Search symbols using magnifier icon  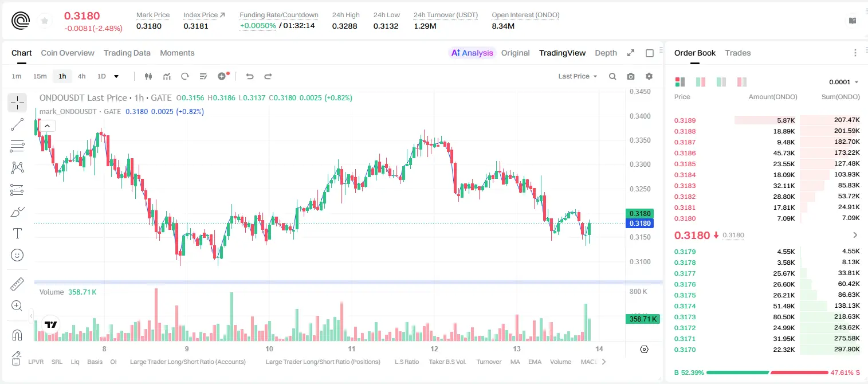tap(612, 76)
